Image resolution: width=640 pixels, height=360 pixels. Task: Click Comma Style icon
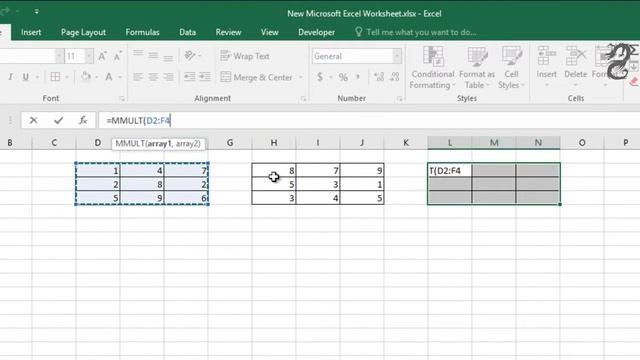click(358, 77)
